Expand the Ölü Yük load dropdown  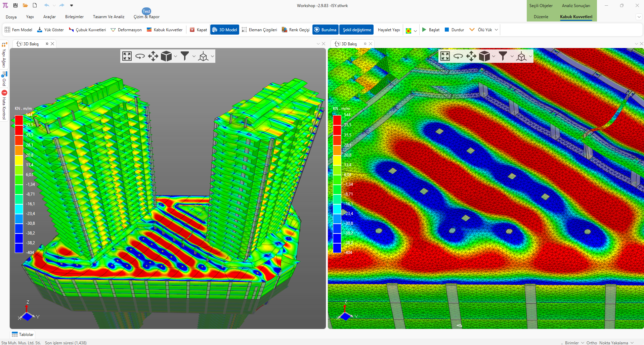pyautogui.click(x=496, y=30)
